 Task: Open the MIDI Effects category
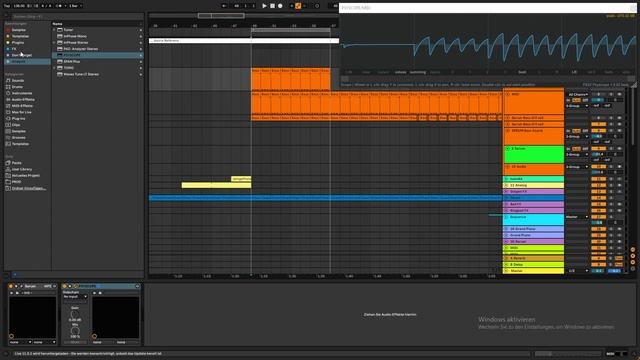pos(22,106)
